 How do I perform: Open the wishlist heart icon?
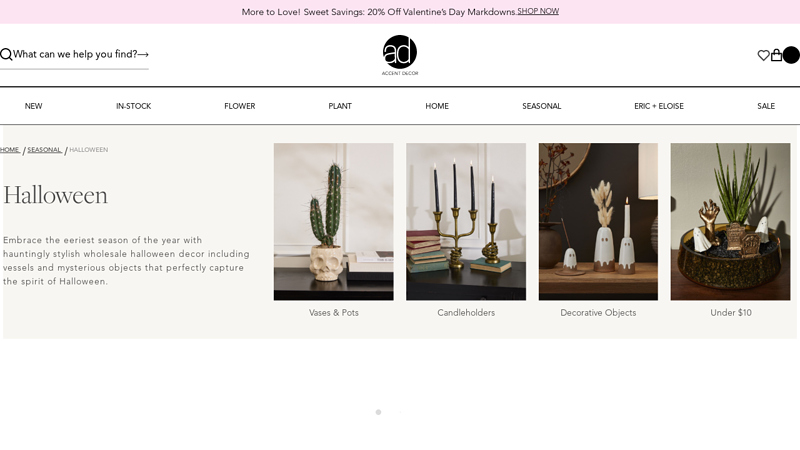click(763, 55)
